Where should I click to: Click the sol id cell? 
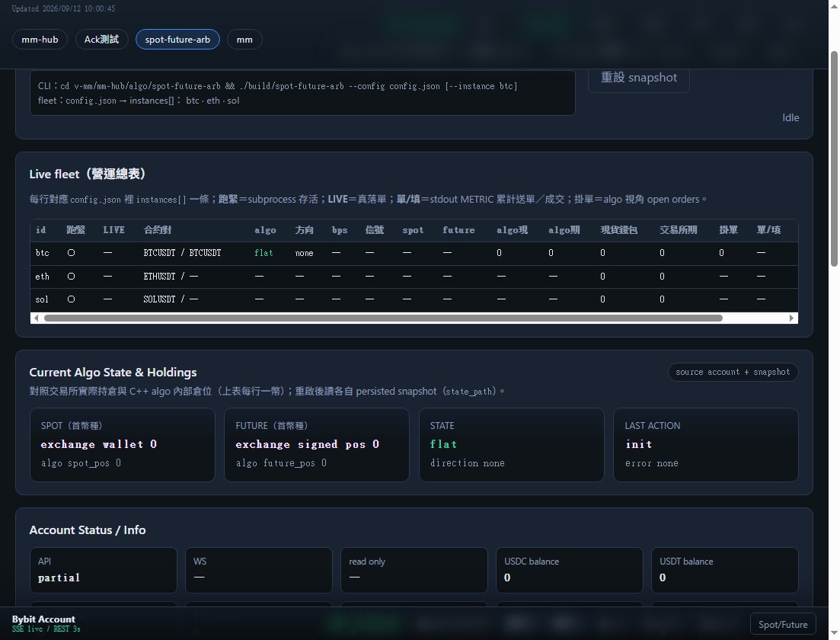42,299
